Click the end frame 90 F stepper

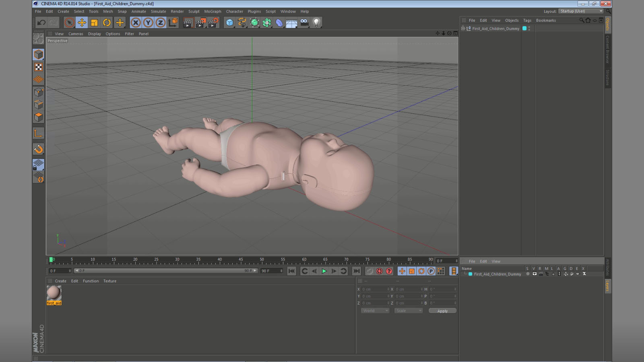pyautogui.click(x=281, y=271)
